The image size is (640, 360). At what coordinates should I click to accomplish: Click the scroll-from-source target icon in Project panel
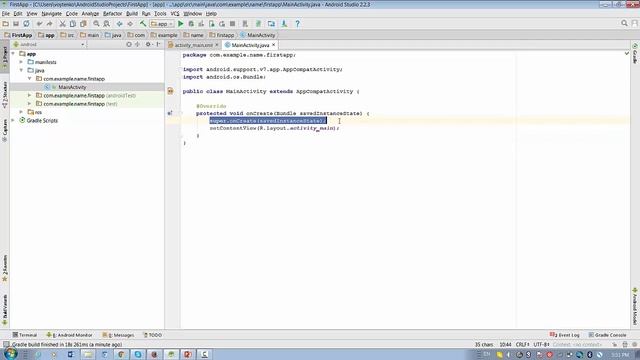(x=129, y=44)
